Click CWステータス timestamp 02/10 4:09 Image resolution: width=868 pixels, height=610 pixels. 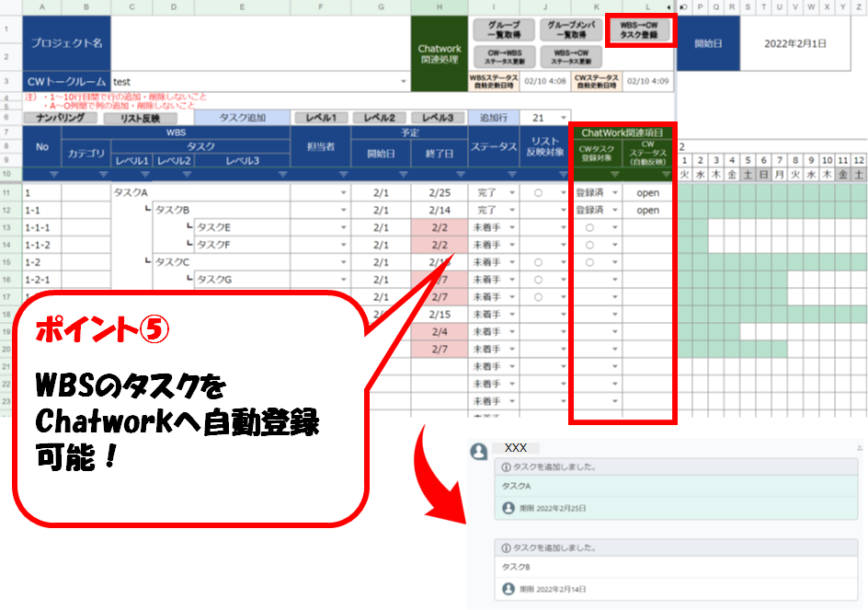[647, 81]
